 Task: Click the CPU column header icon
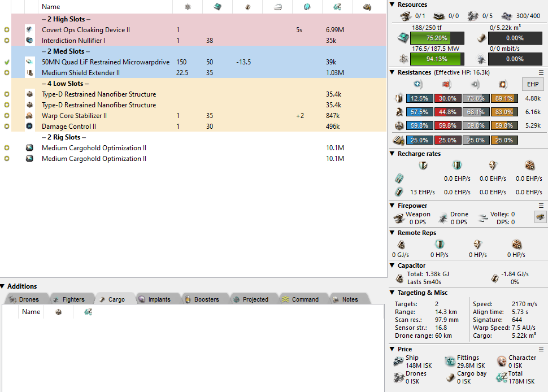[218, 7]
